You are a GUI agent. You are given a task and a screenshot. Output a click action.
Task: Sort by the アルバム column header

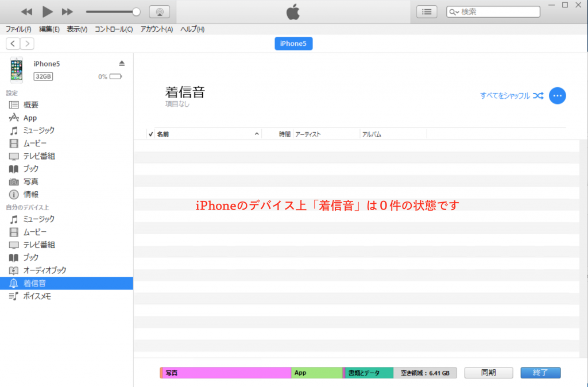tap(393, 134)
